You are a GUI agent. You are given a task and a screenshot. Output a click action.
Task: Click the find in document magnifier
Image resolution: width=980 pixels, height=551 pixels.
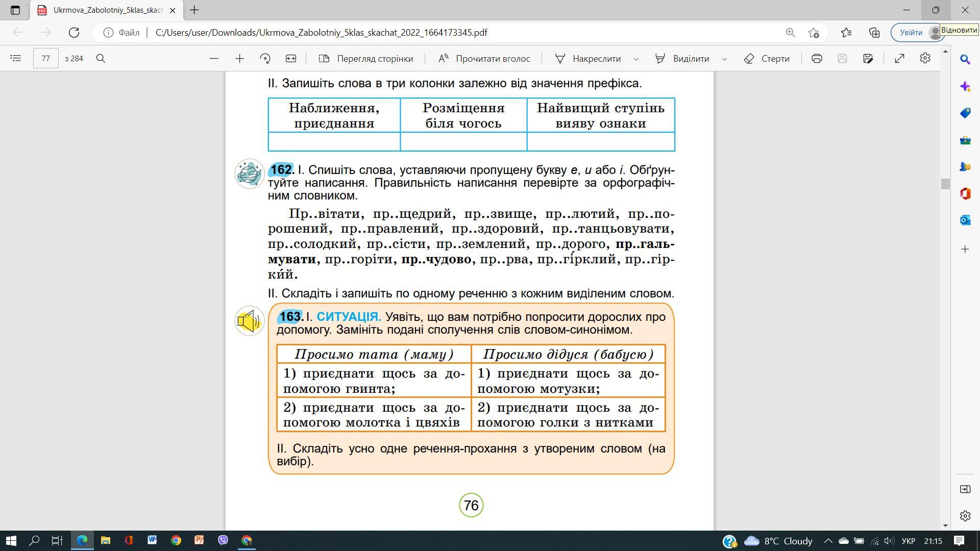coord(101,59)
